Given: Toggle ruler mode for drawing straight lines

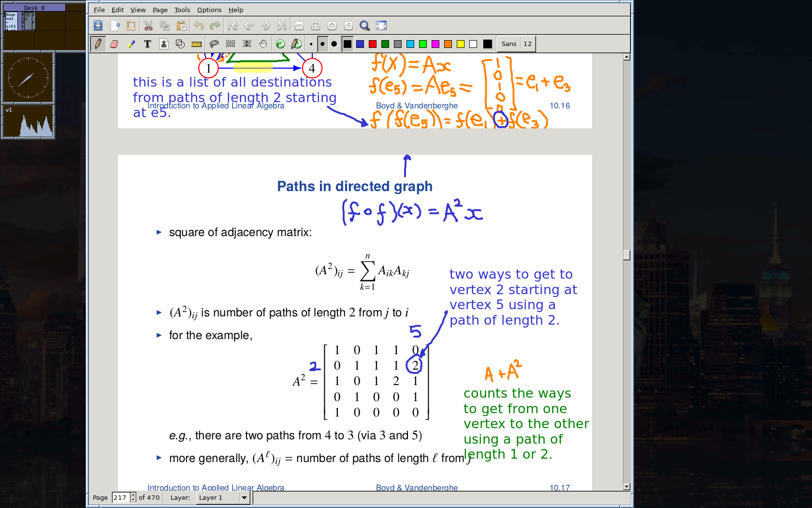Looking at the screenshot, I should pos(197,44).
